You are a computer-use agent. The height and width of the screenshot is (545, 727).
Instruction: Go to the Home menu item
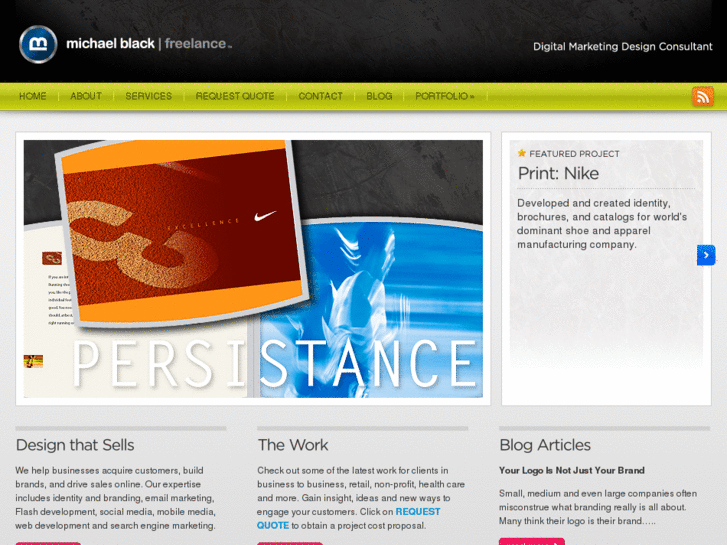(32, 96)
